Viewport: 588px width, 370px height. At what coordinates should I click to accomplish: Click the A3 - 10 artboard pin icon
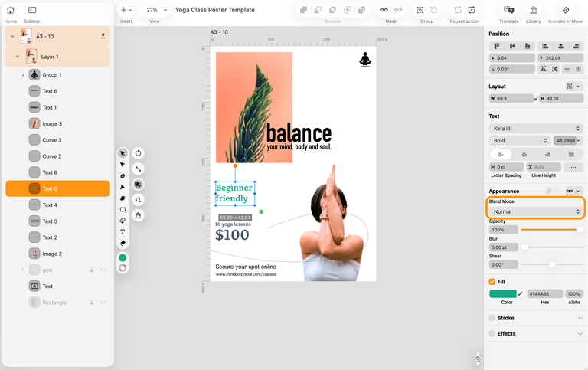[x=103, y=36]
